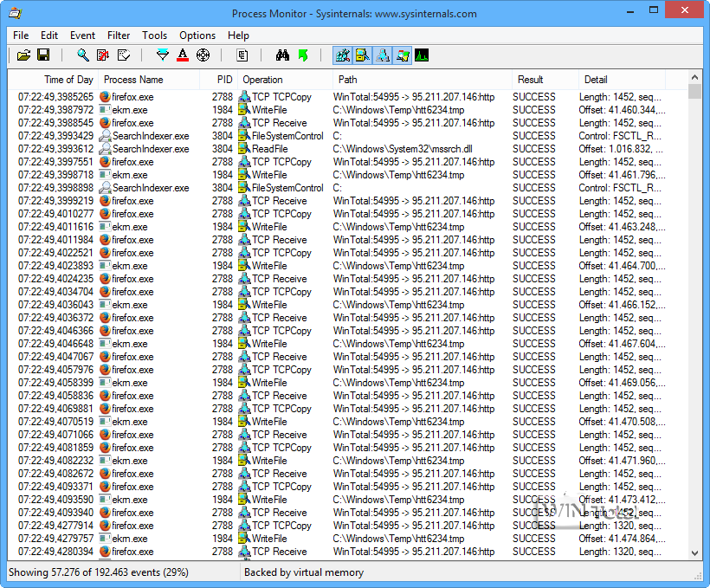This screenshot has width=710, height=588.
Task: Toggle capture with the magnifier icon
Action: [83, 55]
